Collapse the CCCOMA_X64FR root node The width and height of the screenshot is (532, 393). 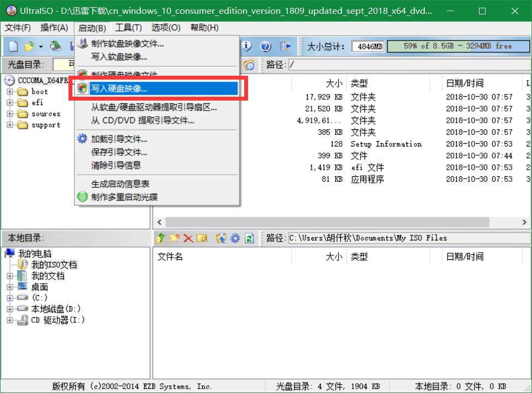tap(9, 81)
